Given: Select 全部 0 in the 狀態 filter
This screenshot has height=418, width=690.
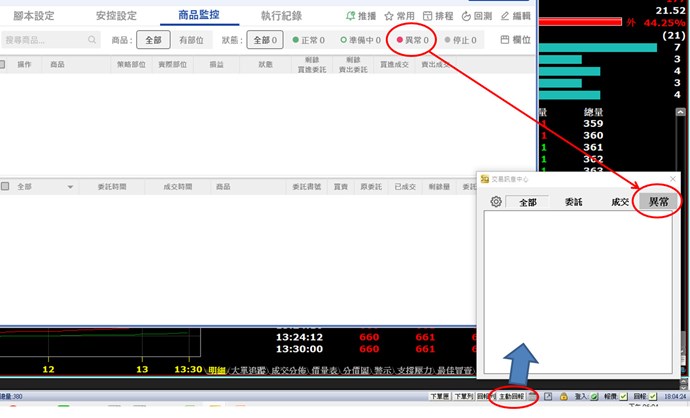Looking at the screenshot, I should [265, 40].
